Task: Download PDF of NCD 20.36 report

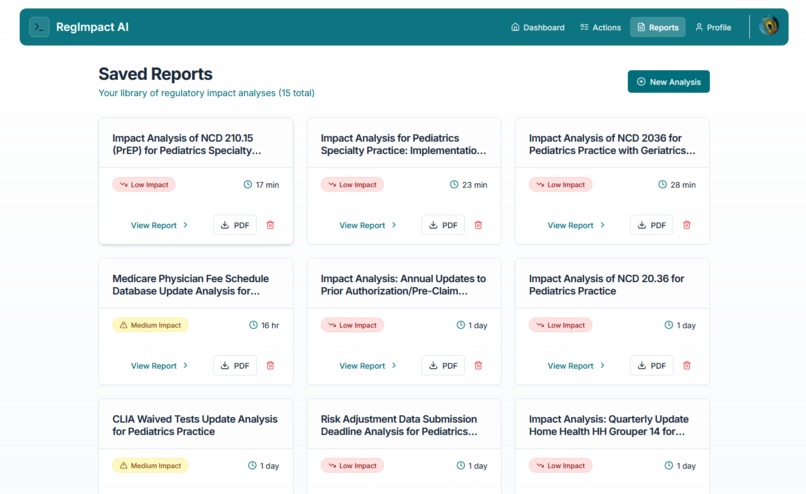Action: [x=652, y=365]
